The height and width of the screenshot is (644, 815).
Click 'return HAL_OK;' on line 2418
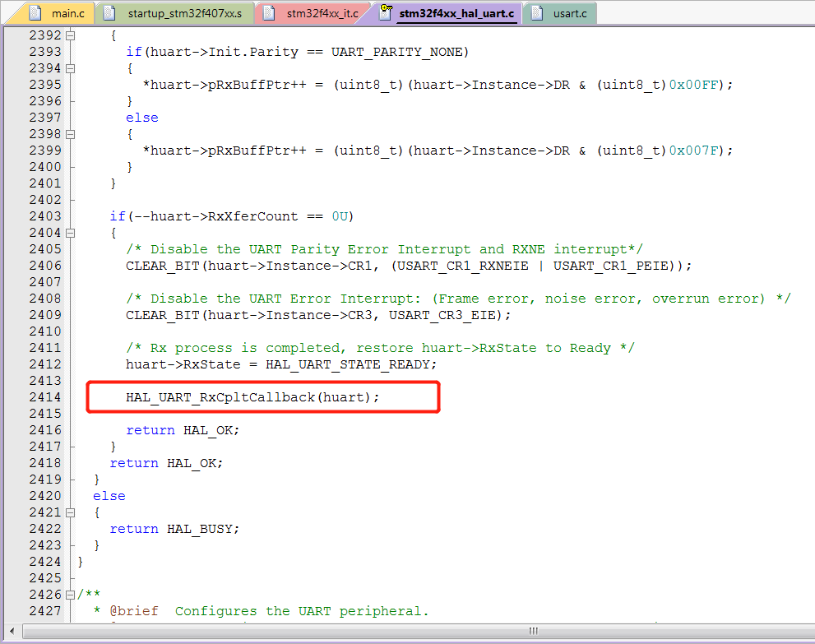166,463
